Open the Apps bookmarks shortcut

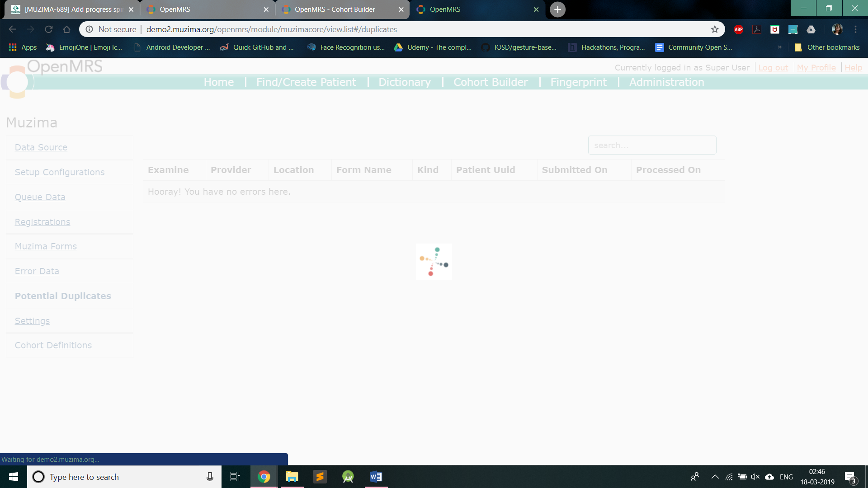click(23, 47)
